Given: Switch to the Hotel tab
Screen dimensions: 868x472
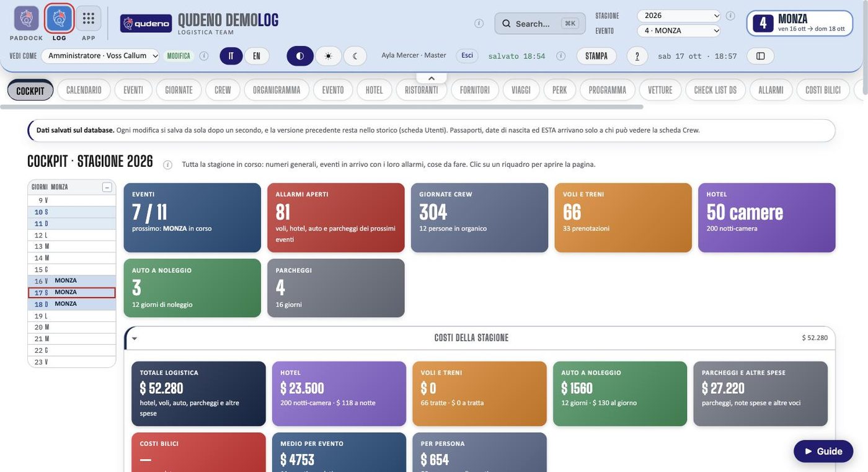Looking at the screenshot, I should (x=374, y=90).
